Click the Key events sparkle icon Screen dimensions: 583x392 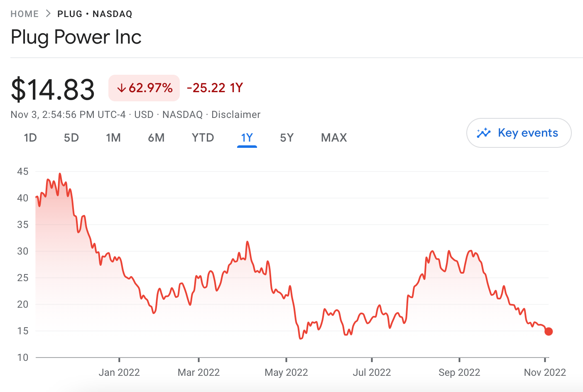(x=484, y=133)
